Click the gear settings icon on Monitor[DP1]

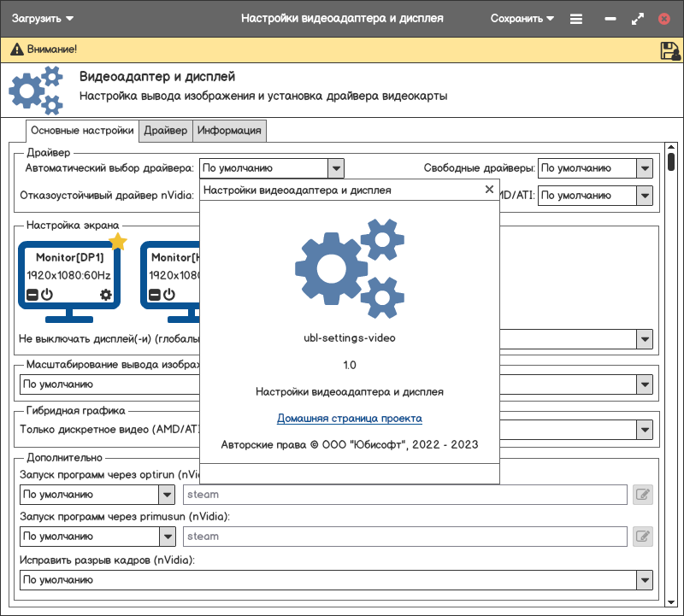[106, 295]
